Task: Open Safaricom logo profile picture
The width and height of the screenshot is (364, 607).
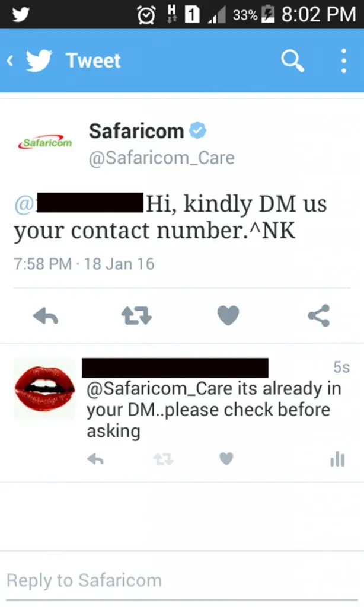Action: click(45, 142)
